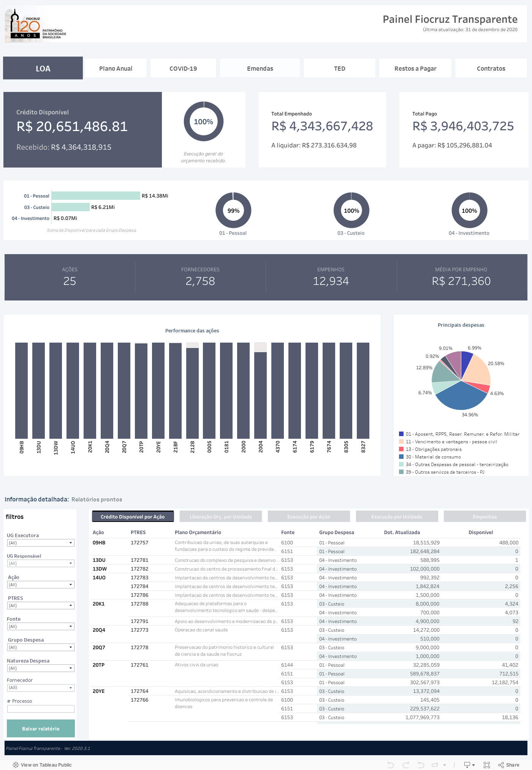Click the 34.96% slice of the Principais despesas pie
This screenshot has width=532, height=770.
point(462,397)
